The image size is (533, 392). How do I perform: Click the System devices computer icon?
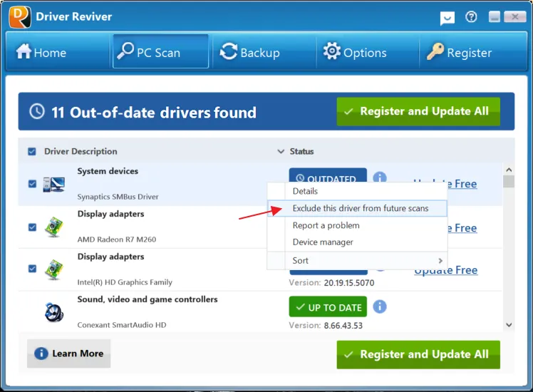(53, 185)
